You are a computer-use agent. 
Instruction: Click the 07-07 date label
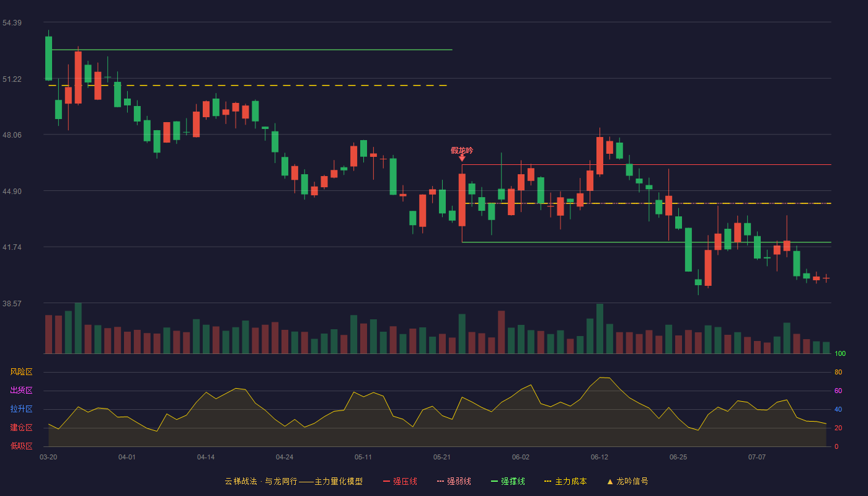pyautogui.click(x=757, y=457)
